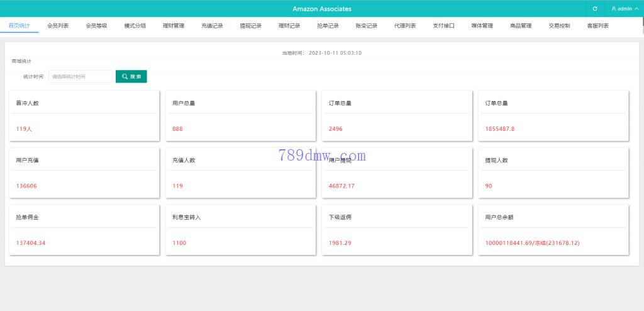Screen dimensions: 644x311
Task: Select the 客服列表 tab
Action: (x=597, y=26)
